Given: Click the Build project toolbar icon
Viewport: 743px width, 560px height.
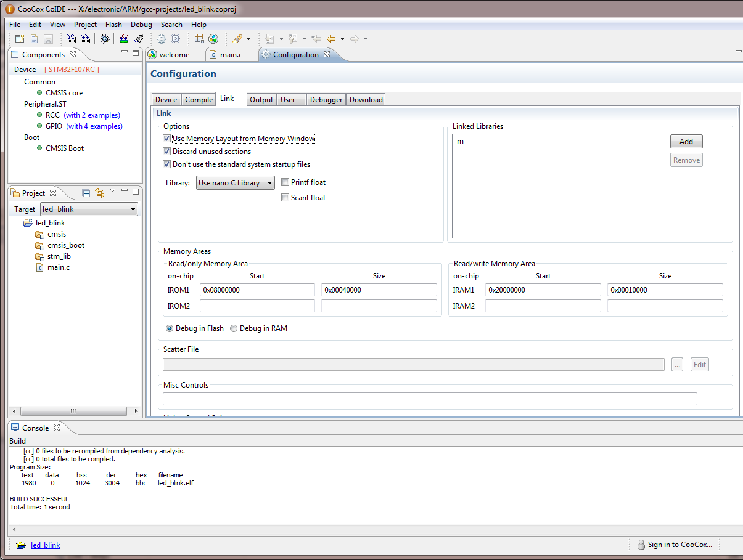Looking at the screenshot, I should click(x=71, y=39).
